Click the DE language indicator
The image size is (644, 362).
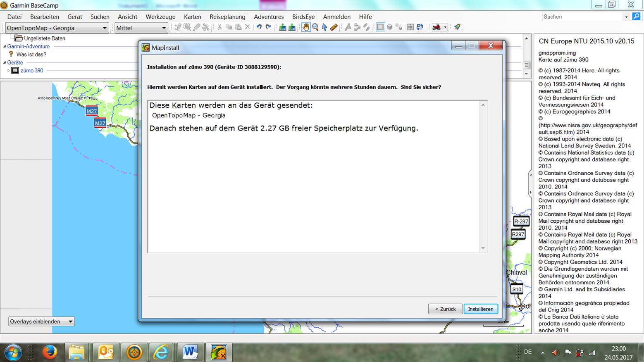528,352
